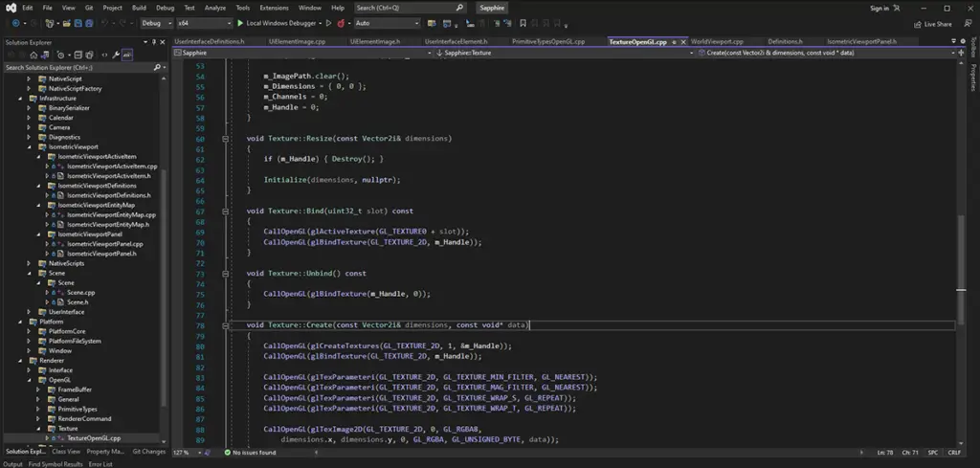This screenshot has height=468, width=980.
Task: Start Local Windows Debugger green play icon
Action: 240,23
